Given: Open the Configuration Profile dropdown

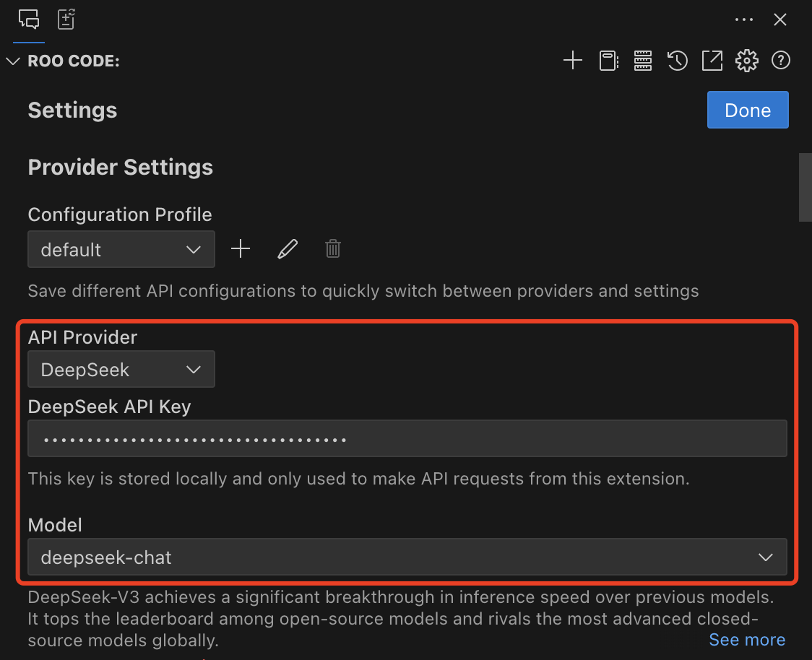Looking at the screenshot, I should click(x=121, y=250).
